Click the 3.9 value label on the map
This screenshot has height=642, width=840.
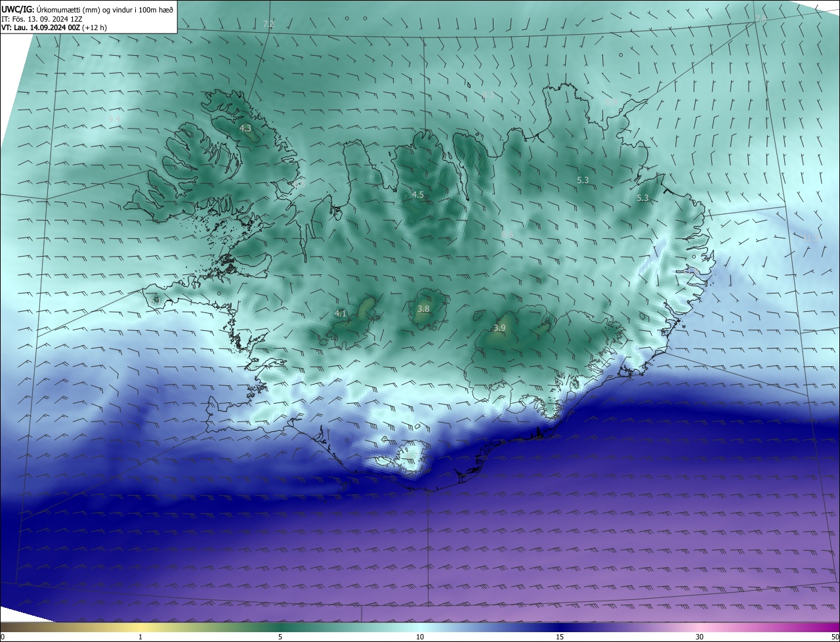[499, 328]
